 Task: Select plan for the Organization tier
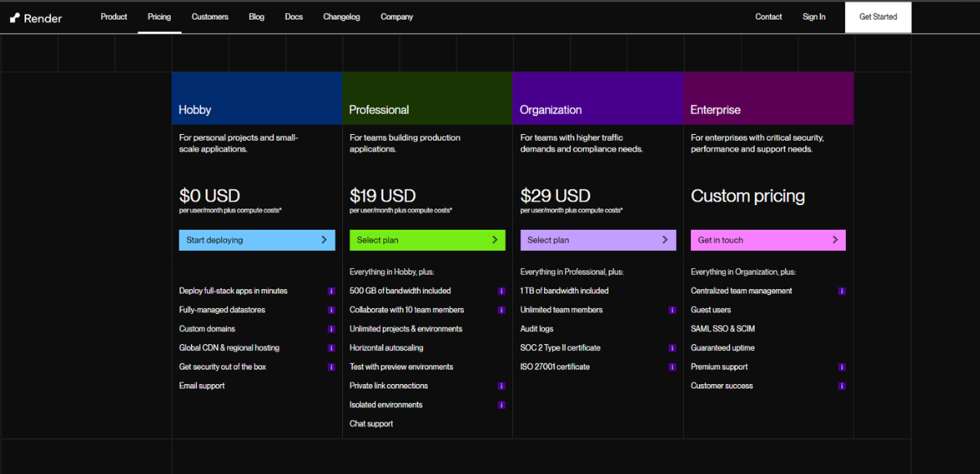[x=598, y=240]
